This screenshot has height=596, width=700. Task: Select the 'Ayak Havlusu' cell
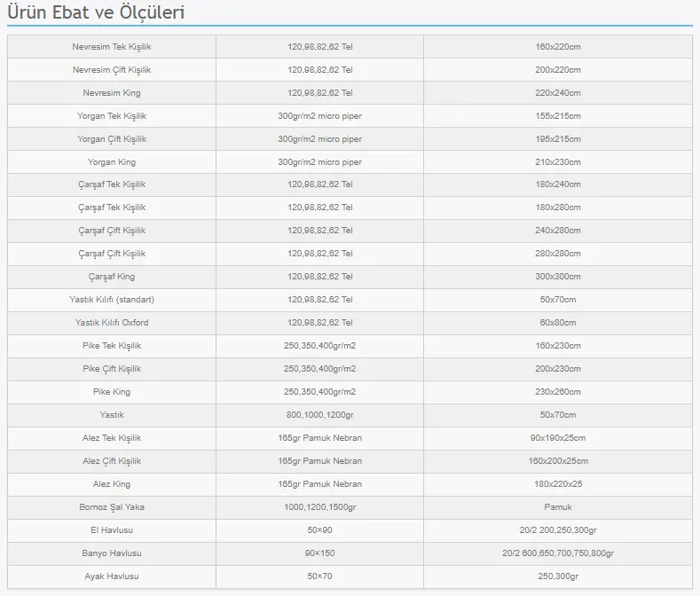point(112,576)
